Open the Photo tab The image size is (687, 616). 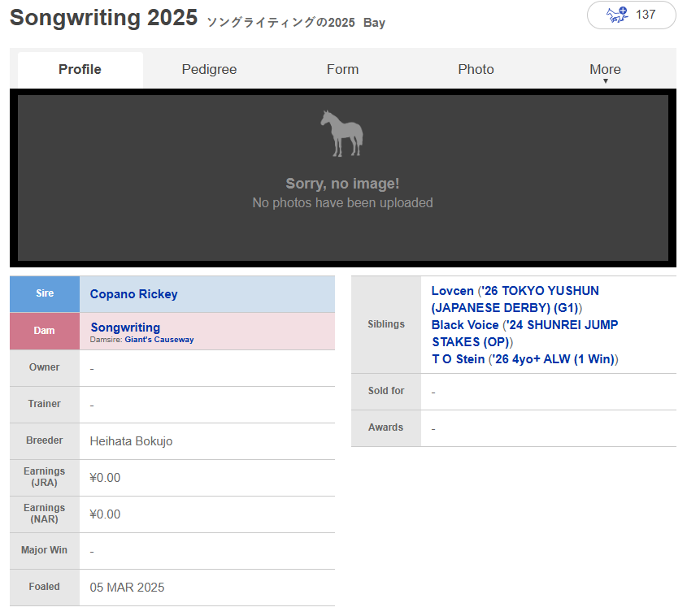pos(476,69)
